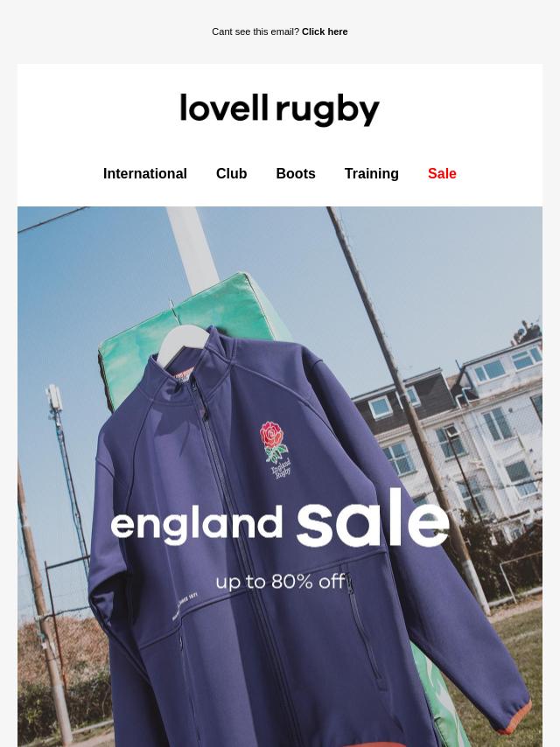The height and width of the screenshot is (747, 560).
Task: Click the "England Rugby" wording under rose
Action: pyautogui.click(x=282, y=468)
